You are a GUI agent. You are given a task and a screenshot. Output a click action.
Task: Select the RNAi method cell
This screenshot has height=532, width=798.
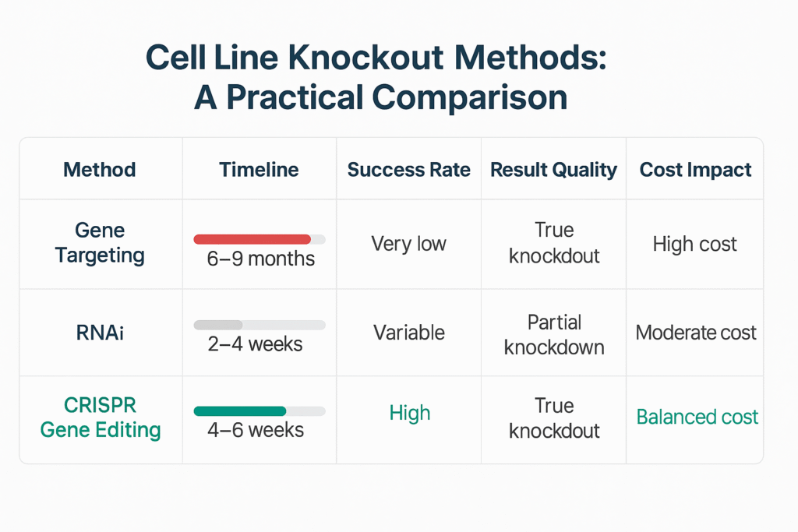[100, 333]
